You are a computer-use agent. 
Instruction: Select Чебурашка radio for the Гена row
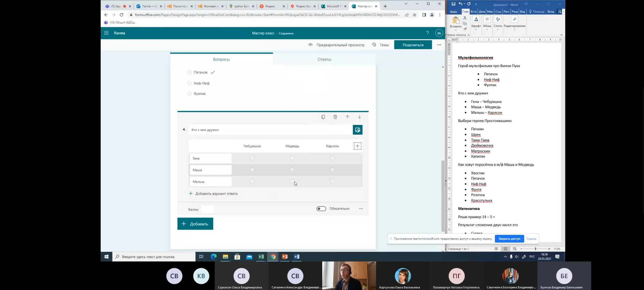point(252,158)
